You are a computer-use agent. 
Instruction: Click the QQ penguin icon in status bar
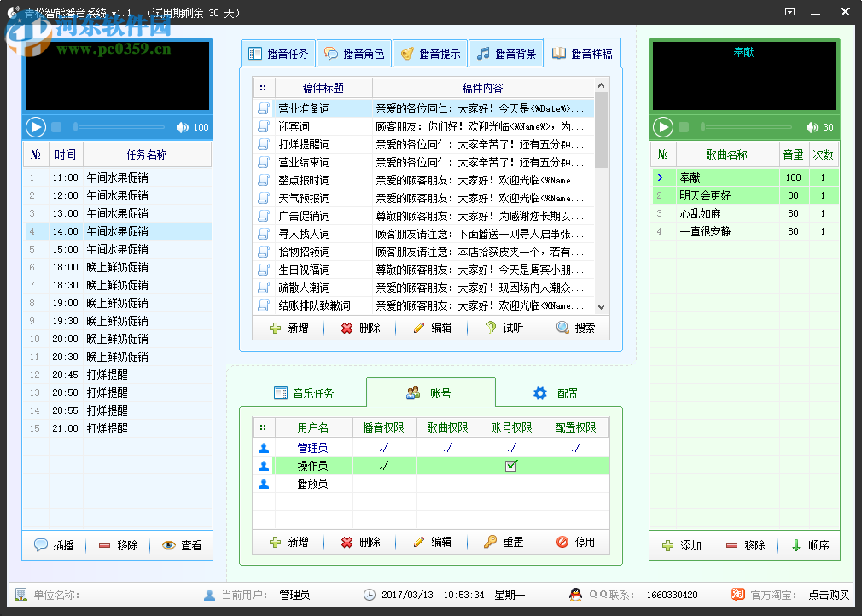[x=574, y=596]
